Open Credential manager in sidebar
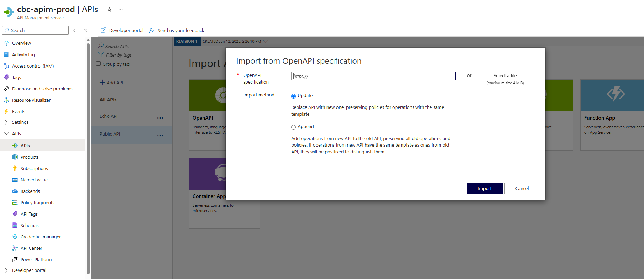The width and height of the screenshot is (644, 279). (x=41, y=237)
